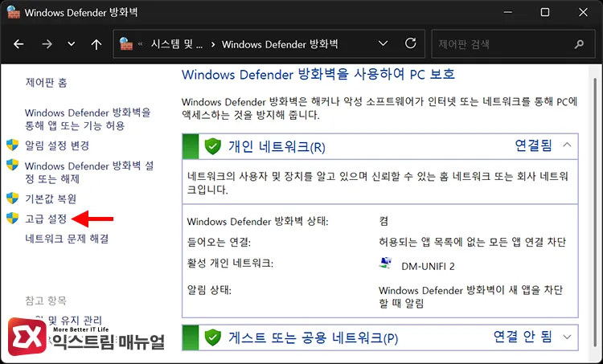Click green check shield for 공용 네트워크

tap(213, 337)
